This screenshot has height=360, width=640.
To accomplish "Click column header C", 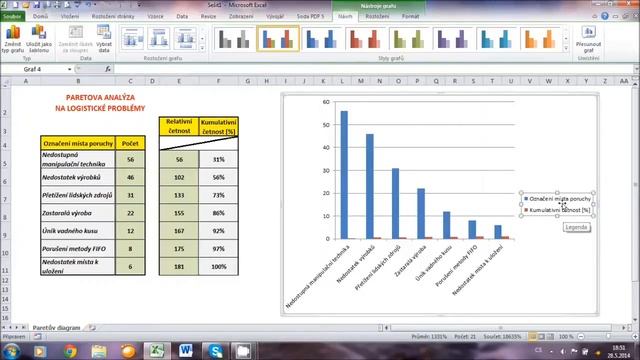I will coord(130,81).
